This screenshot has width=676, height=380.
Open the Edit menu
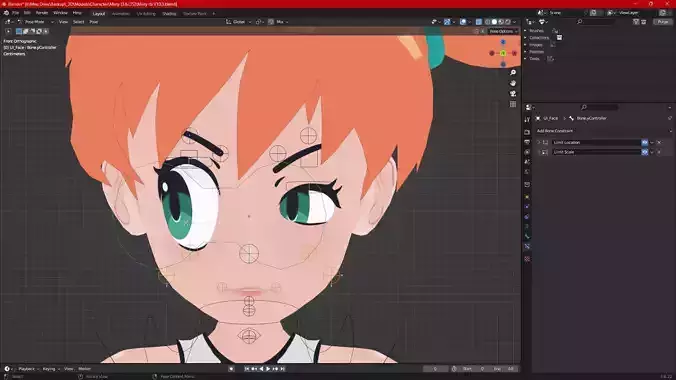click(x=27, y=13)
